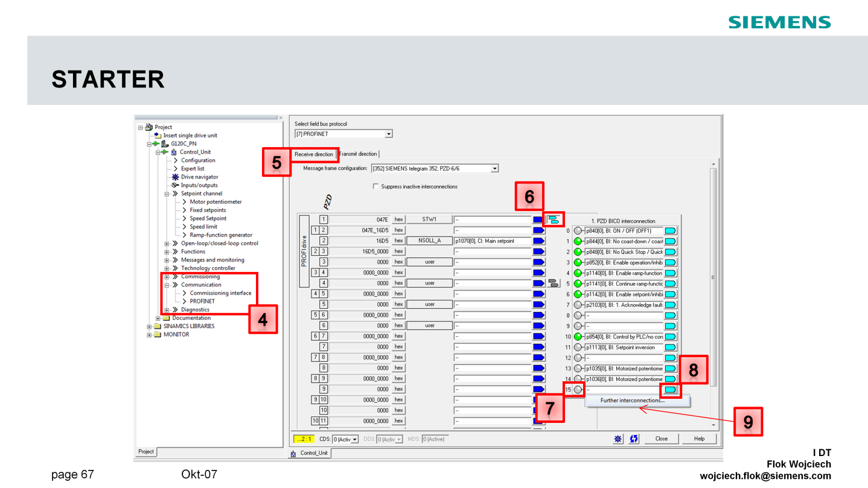Click cyan connector for p848 No Quick Stop

tap(670, 252)
